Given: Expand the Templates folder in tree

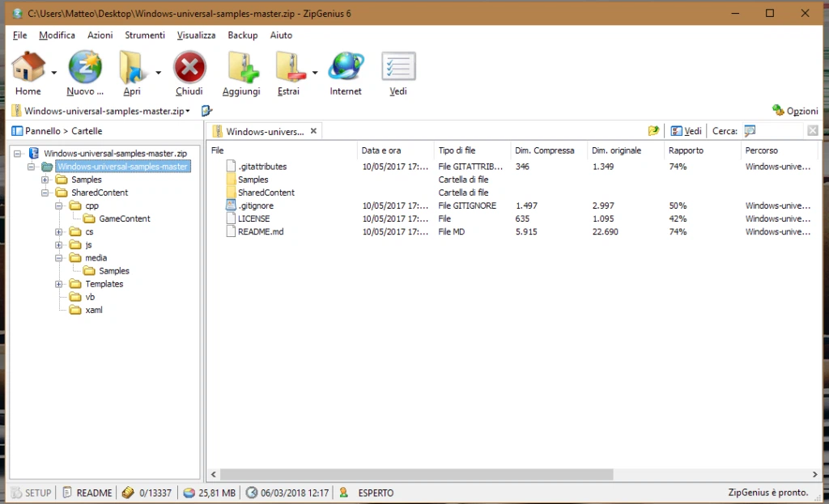Looking at the screenshot, I should (58, 284).
